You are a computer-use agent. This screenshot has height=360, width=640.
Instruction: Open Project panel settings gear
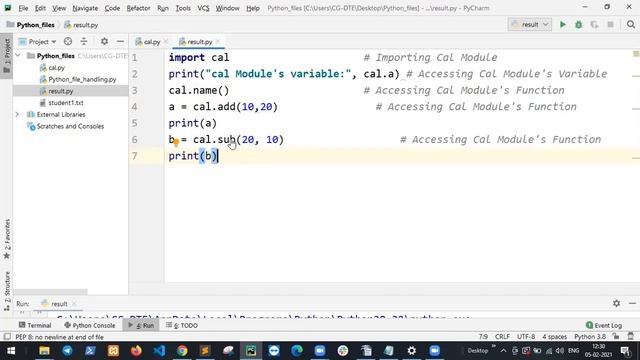[x=104, y=41]
